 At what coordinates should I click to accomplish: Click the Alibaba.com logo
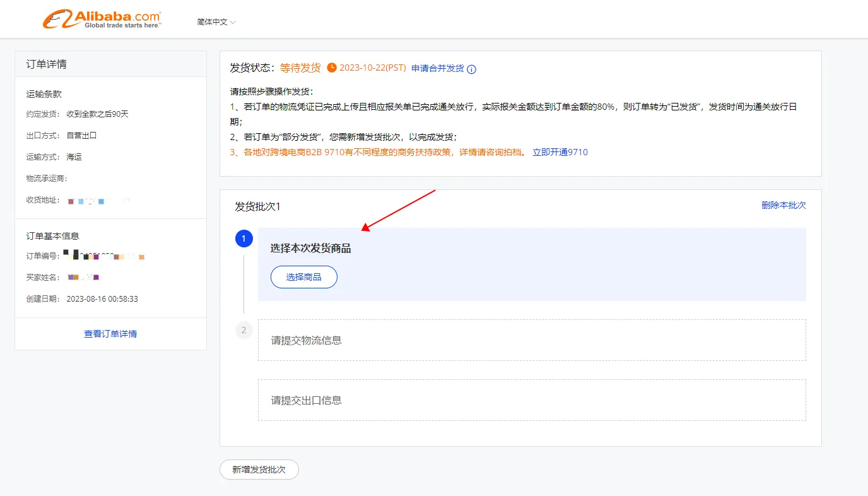click(x=102, y=19)
